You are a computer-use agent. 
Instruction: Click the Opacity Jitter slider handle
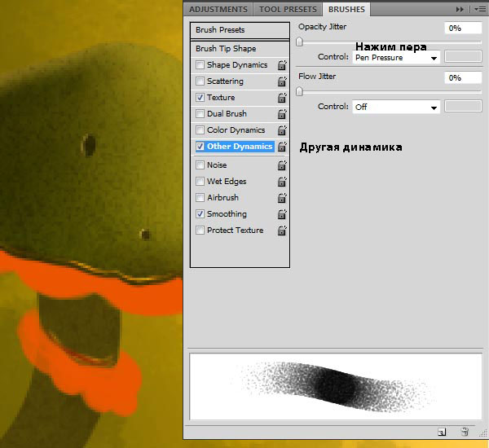click(x=299, y=42)
